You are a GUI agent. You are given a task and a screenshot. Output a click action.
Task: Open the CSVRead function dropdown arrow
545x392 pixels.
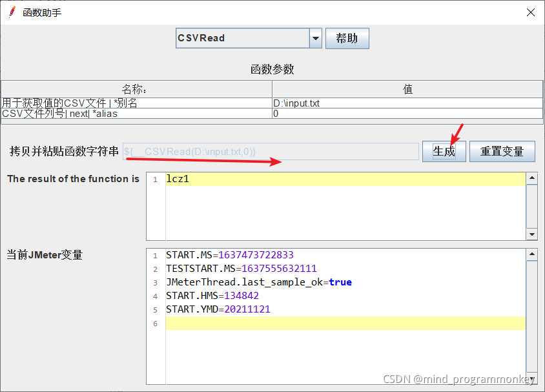pyautogui.click(x=316, y=38)
